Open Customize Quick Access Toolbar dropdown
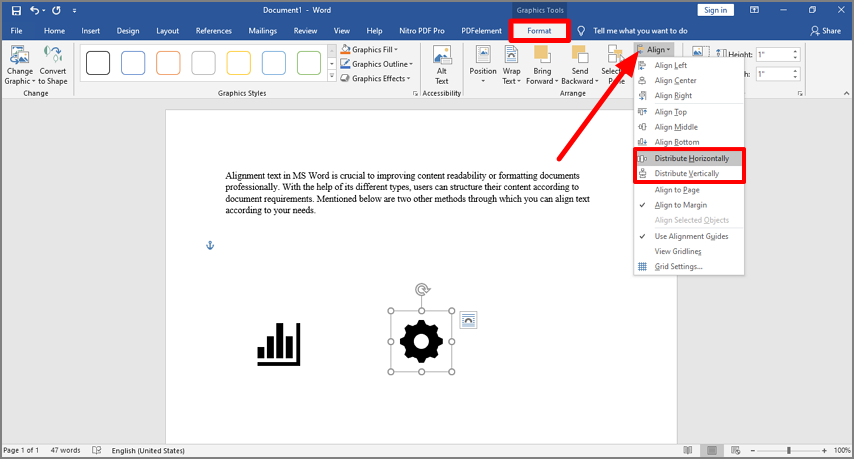 [75, 10]
